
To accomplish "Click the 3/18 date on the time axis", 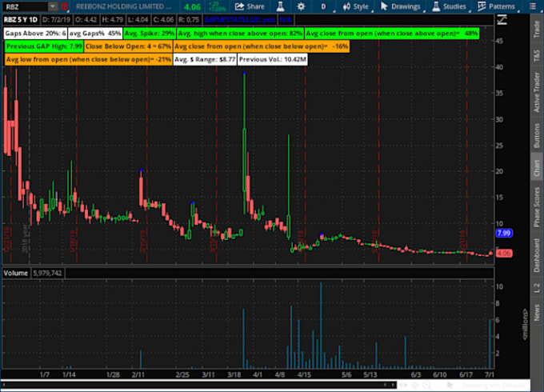I will [x=234, y=374].
